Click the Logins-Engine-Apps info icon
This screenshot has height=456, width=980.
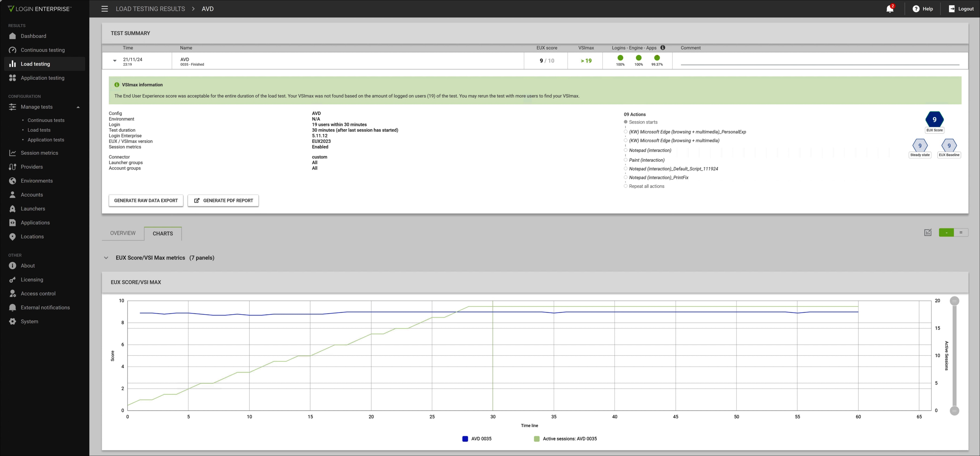coord(663,47)
